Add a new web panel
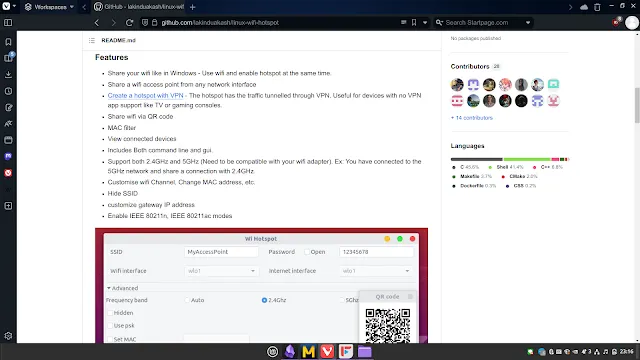The height and width of the screenshot is (360, 640). click(x=8, y=206)
